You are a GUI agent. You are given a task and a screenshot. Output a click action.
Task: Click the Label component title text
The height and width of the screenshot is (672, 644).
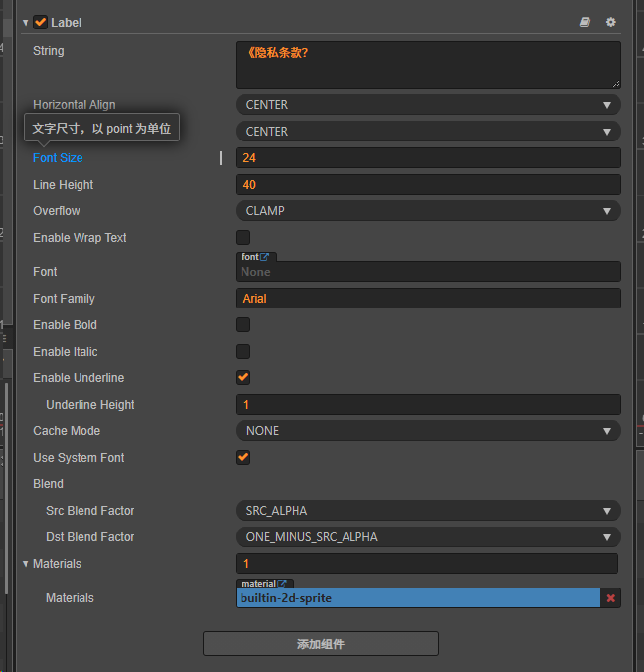pyautogui.click(x=67, y=23)
